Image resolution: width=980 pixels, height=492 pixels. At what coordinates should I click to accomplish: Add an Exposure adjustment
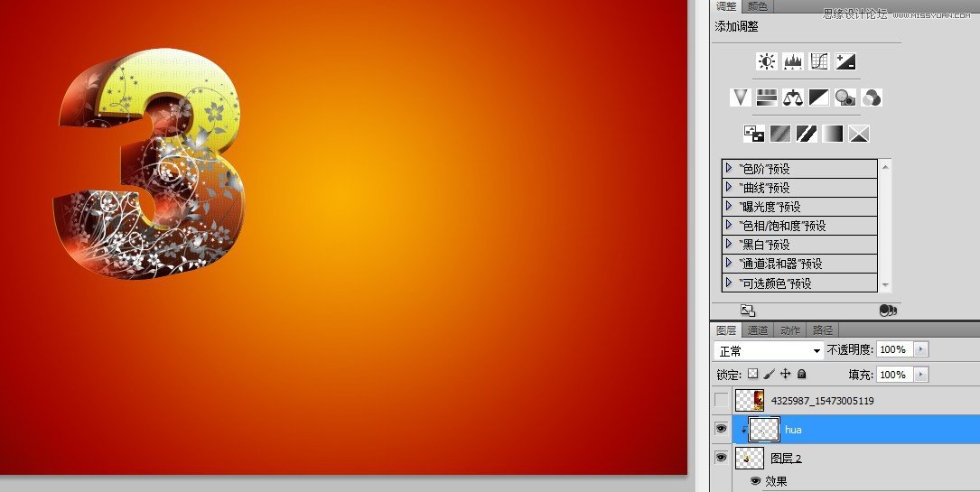(845, 61)
